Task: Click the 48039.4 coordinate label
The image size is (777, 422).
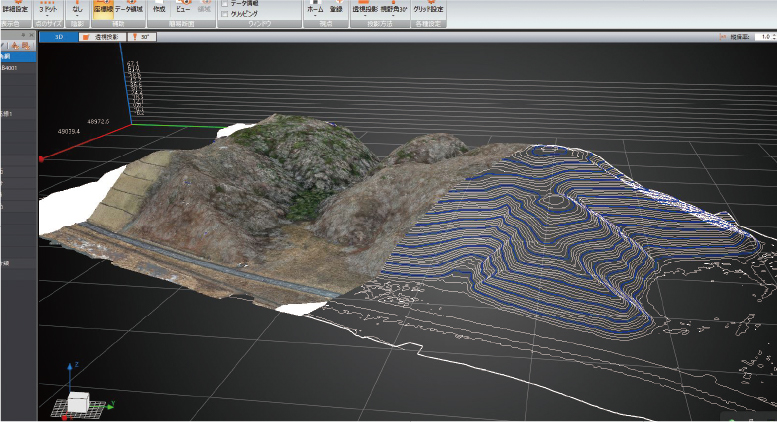Action: pos(69,131)
